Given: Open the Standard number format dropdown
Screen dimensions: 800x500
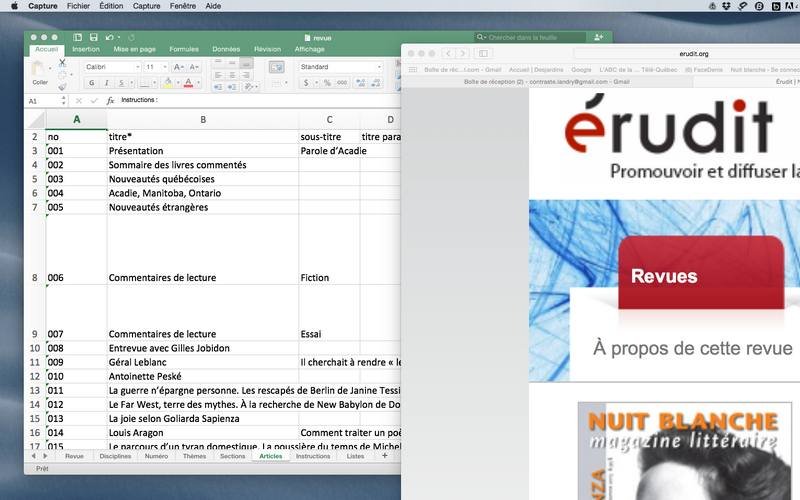Looking at the screenshot, I should pos(339,67).
